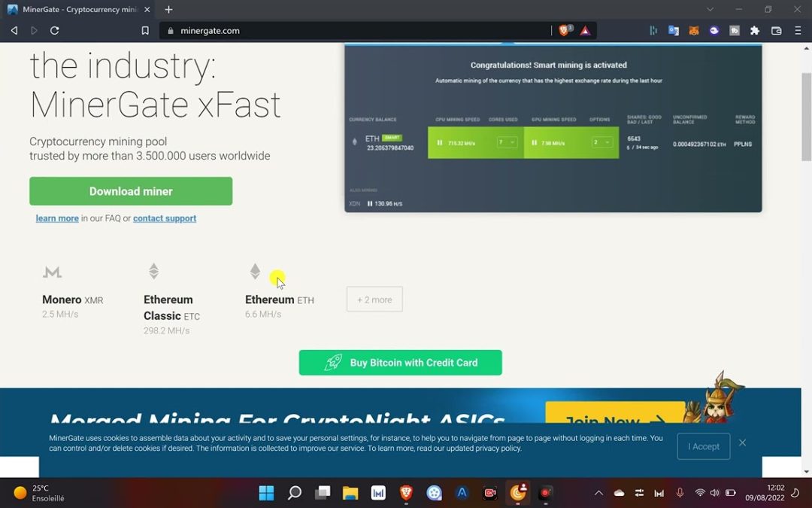
Task: Open Windows taskbar Search
Action: tap(294, 492)
